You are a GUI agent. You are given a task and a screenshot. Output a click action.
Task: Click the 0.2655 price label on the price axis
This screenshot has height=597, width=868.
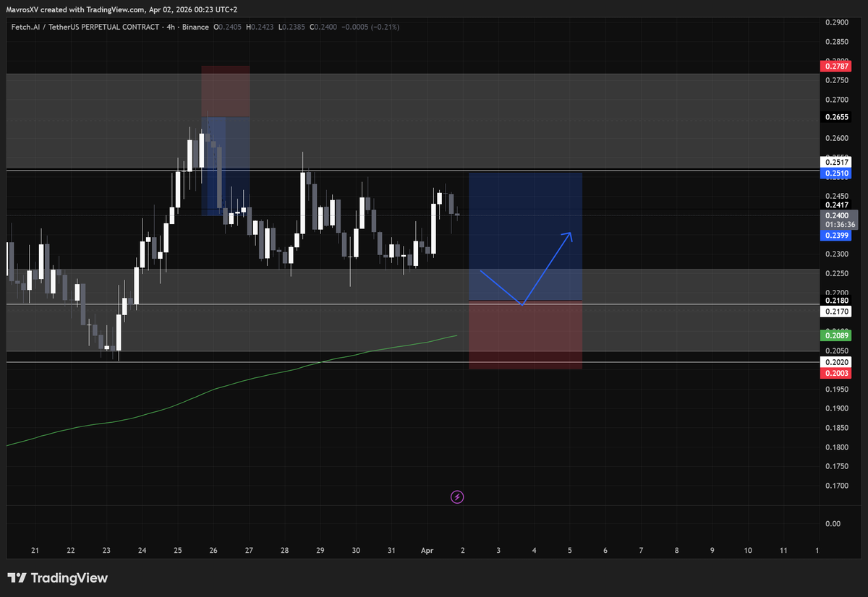point(835,117)
